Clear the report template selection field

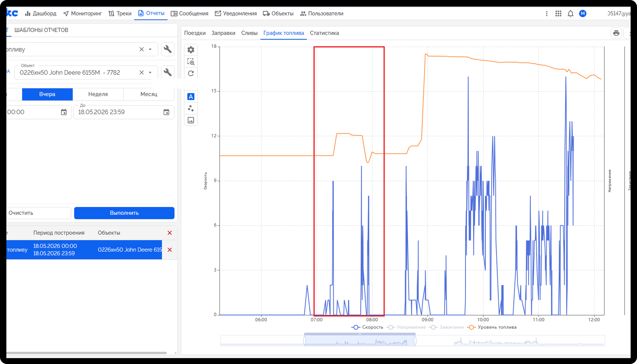(x=142, y=49)
